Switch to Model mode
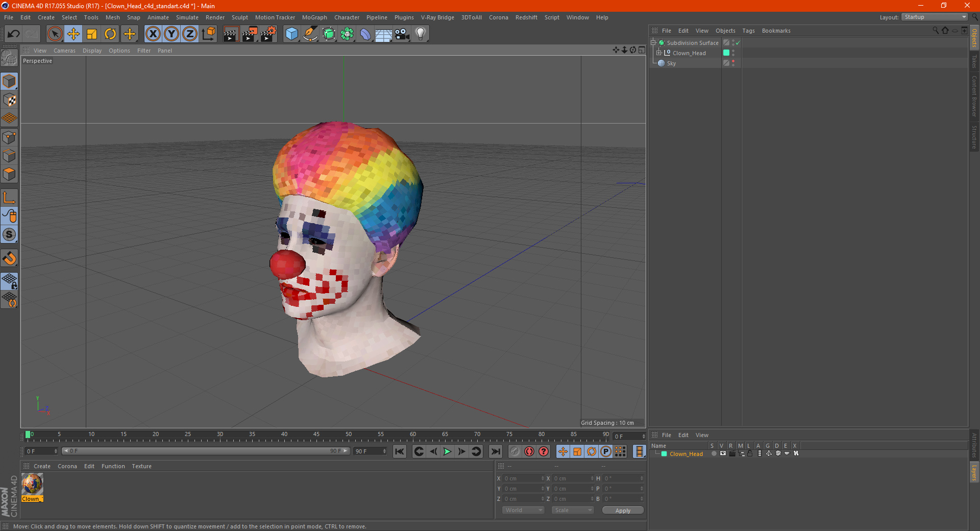The width and height of the screenshot is (980, 531). pos(9,81)
